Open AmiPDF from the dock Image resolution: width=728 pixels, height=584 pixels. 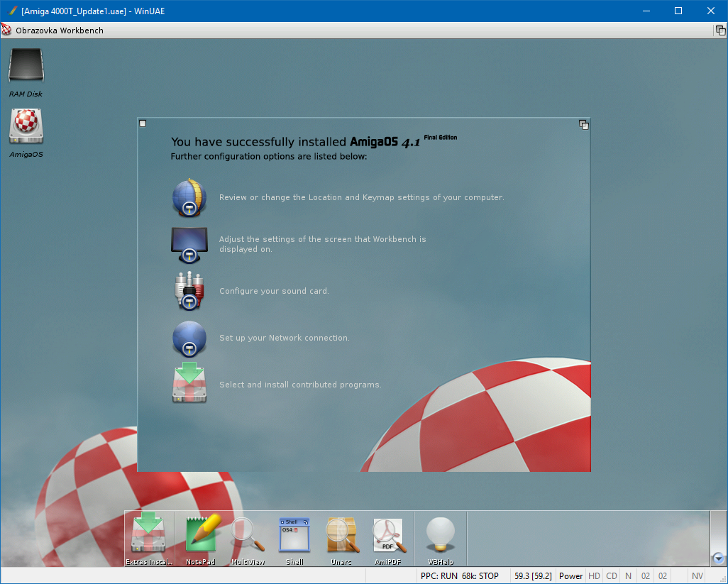[388, 535]
